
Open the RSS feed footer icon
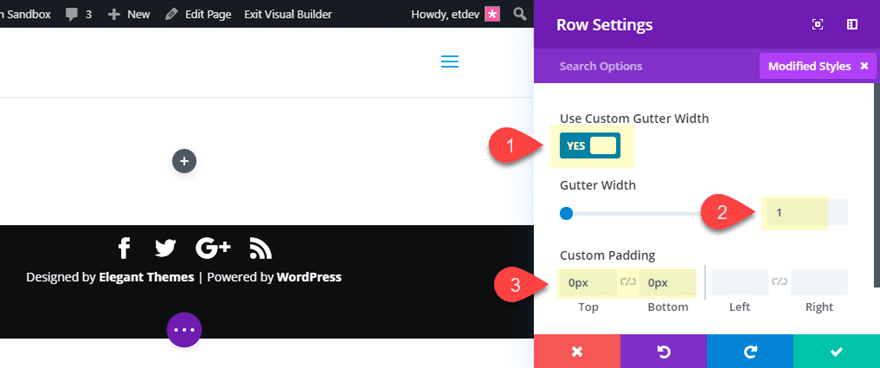click(260, 249)
